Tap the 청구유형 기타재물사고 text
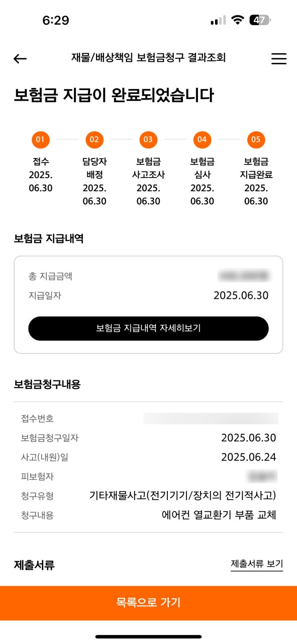The image size is (297, 644). 183,496
